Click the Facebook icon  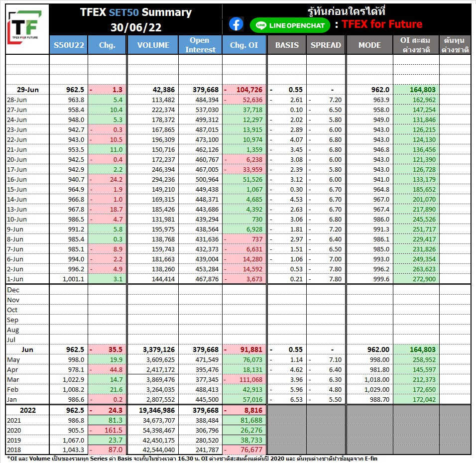pos(236,24)
